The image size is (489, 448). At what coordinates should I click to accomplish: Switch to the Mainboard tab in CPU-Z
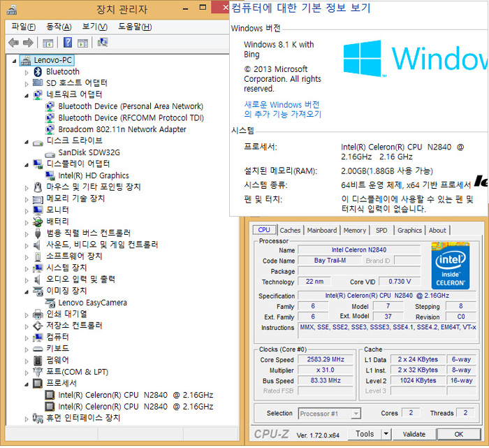(x=321, y=230)
